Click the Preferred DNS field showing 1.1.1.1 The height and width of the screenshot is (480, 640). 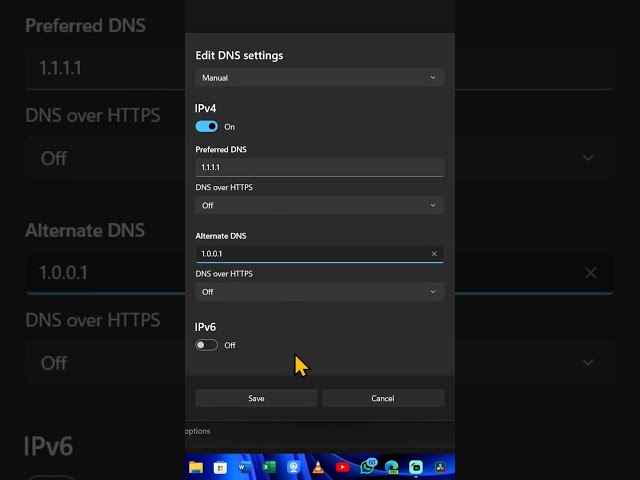pos(320,167)
